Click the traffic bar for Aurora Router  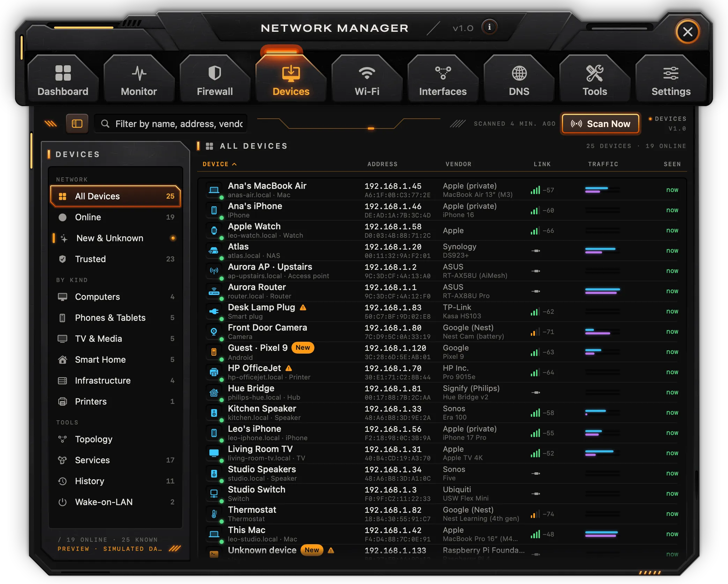pyautogui.click(x=603, y=291)
